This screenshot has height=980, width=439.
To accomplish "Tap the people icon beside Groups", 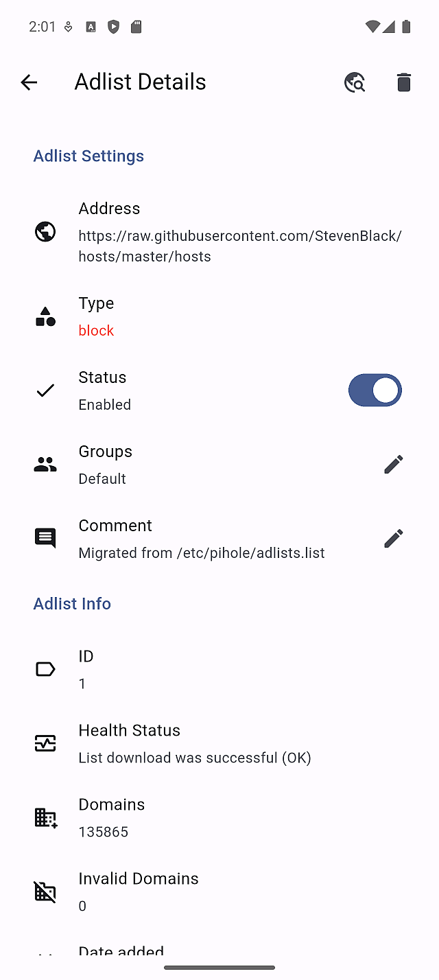I will tap(45, 465).
